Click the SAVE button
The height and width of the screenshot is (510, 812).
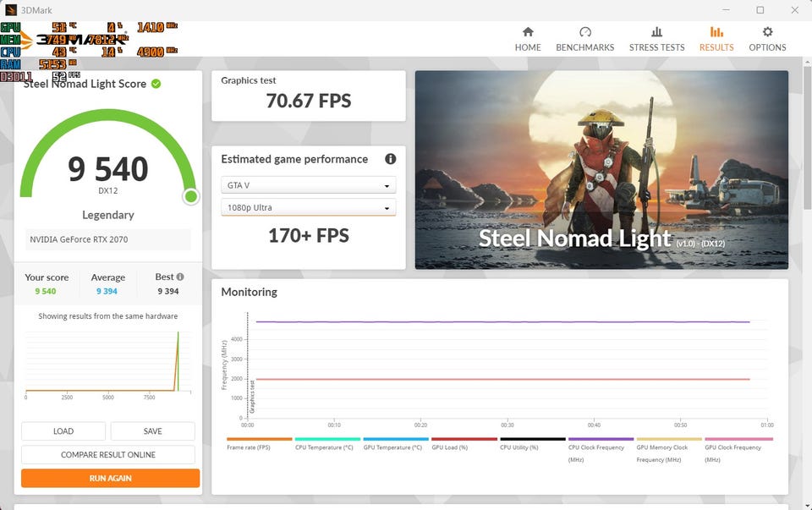(x=153, y=431)
